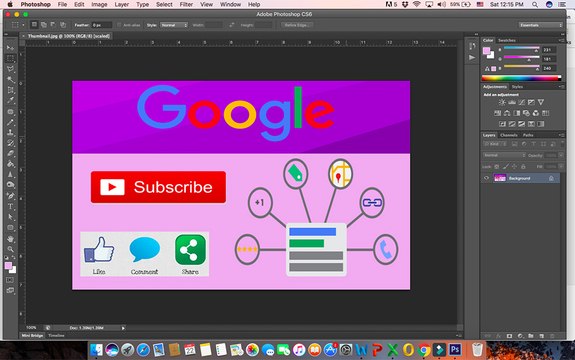
Task: Add an Invert adjustment
Action: click(502, 124)
